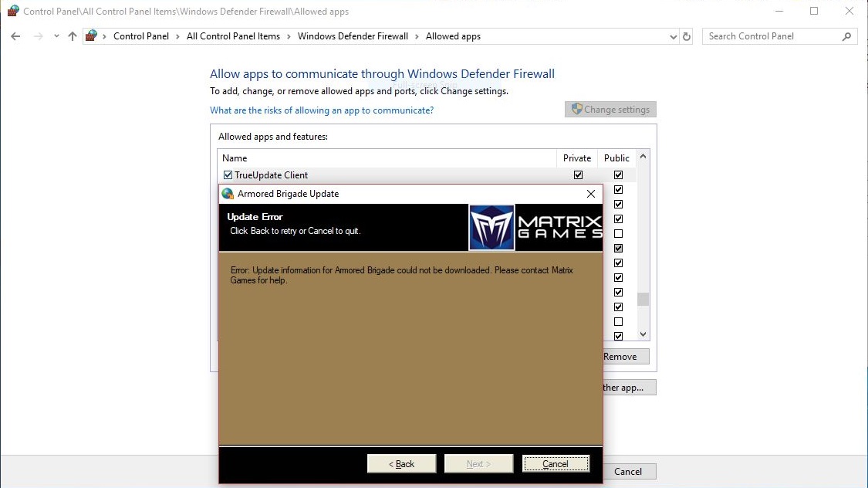Click the Remove button in Allowed apps
This screenshot has height=488, width=868.
626,357
